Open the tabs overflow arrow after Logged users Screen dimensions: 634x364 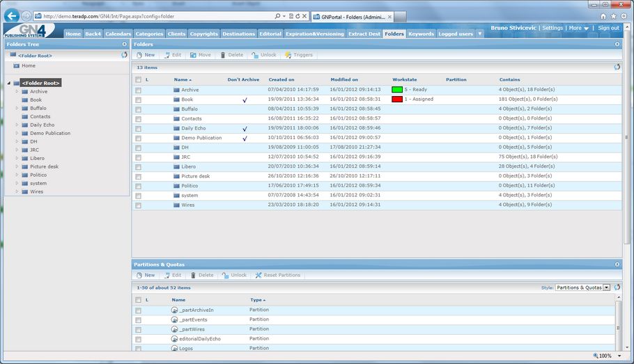point(479,33)
